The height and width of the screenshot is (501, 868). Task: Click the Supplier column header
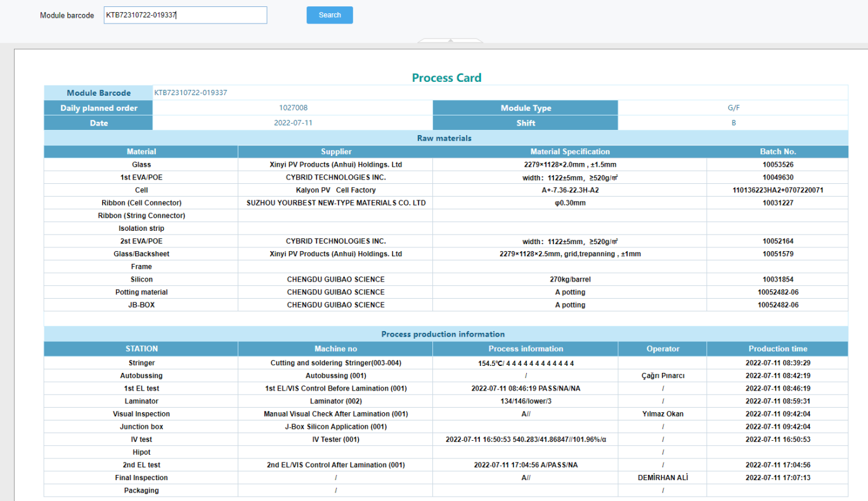pos(335,152)
